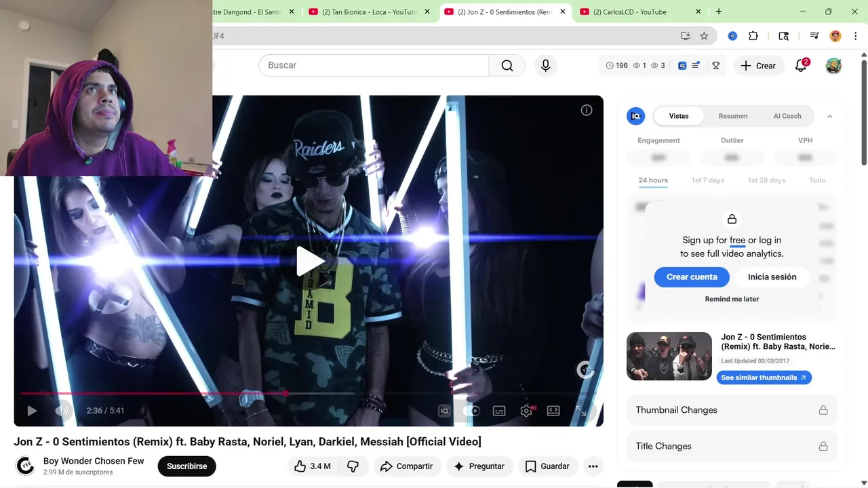Close the Tan Bionica - Loca tab
Screen dimensions: 868x488
point(427,12)
